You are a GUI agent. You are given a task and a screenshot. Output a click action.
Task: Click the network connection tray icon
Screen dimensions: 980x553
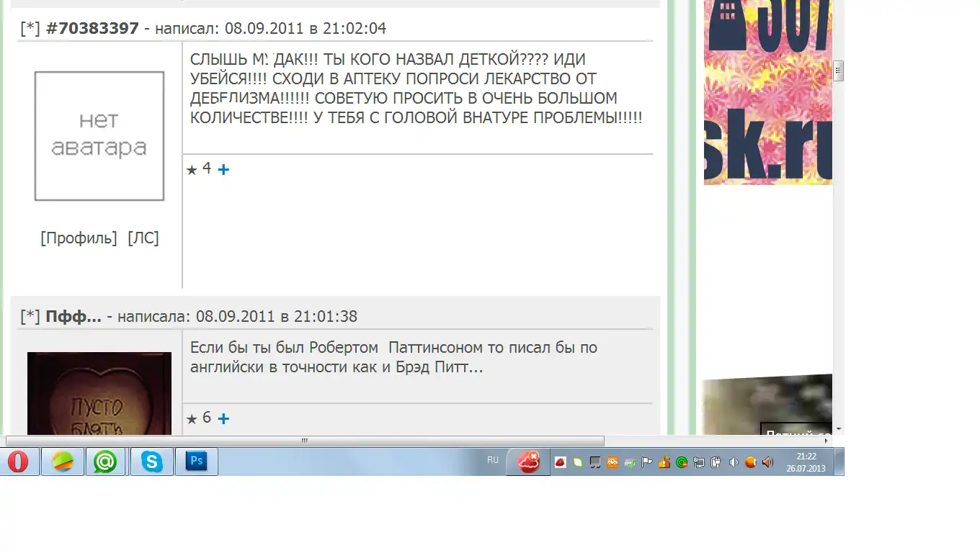pos(699,462)
